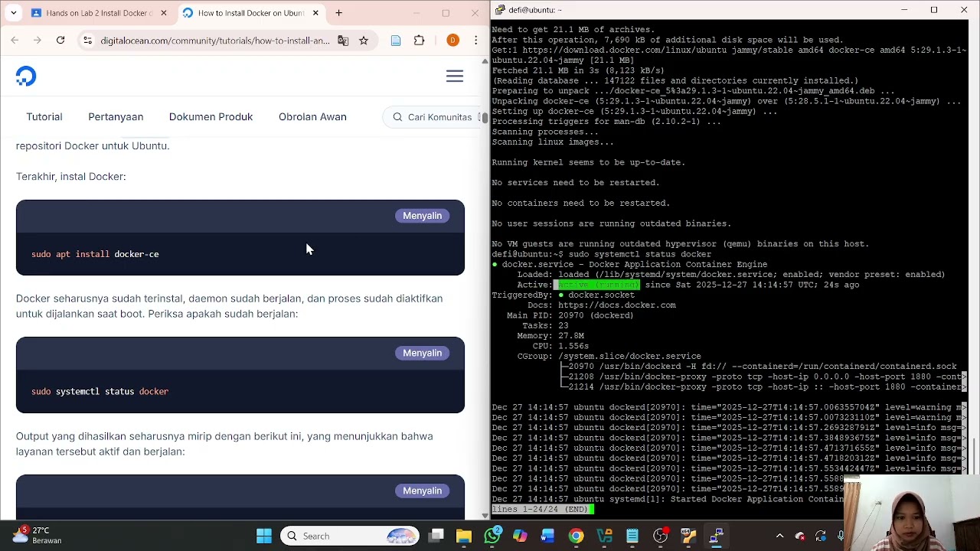
Task: Open the DigitalOcean hamburger menu
Action: tap(455, 77)
